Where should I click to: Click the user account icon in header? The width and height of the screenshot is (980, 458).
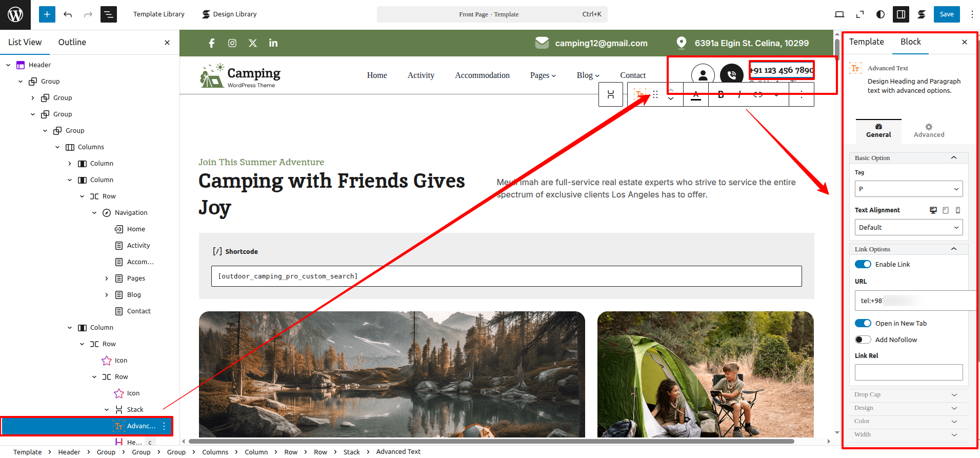(x=703, y=75)
